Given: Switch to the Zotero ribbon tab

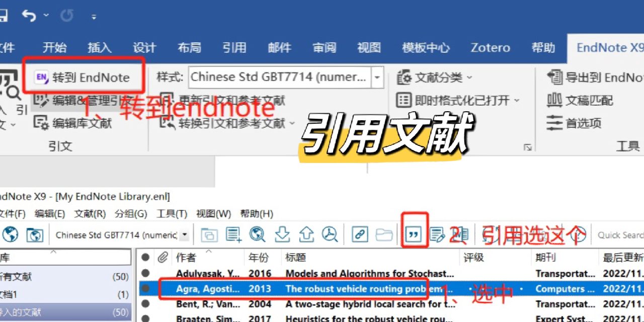Looking at the screenshot, I should [x=491, y=48].
